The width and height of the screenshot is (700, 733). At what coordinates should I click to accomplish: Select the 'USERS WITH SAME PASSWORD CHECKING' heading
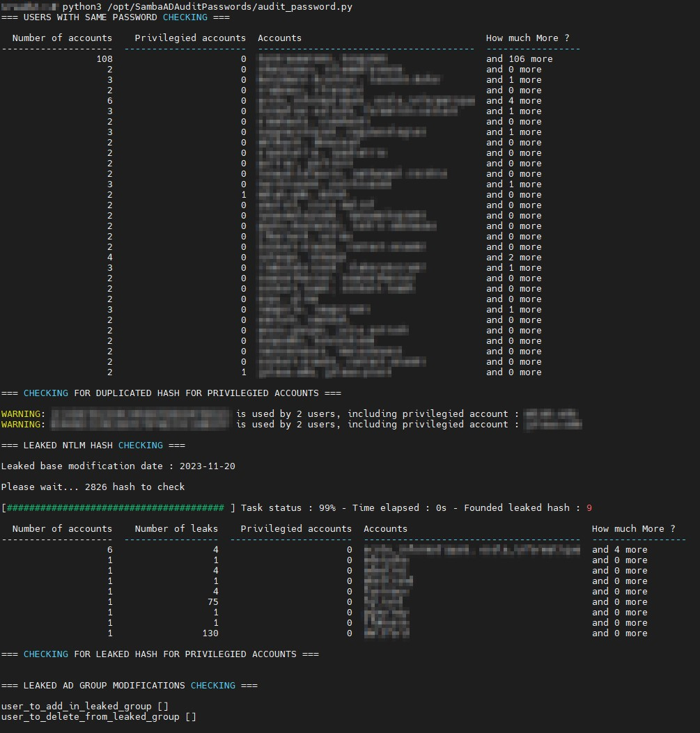coord(116,17)
